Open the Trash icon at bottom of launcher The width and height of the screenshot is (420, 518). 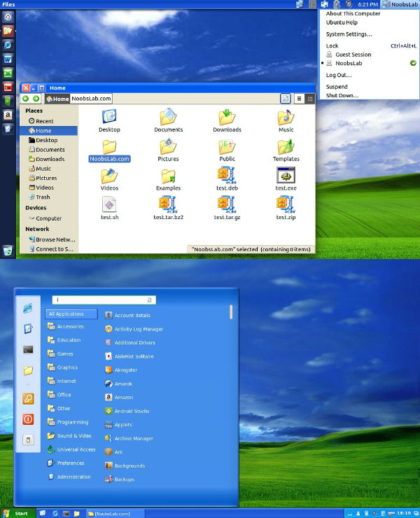(8, 251)
